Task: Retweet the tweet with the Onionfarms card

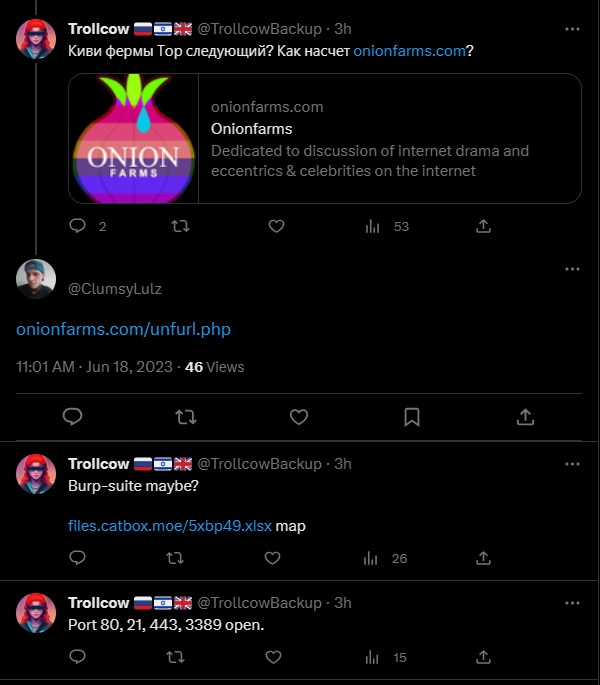Action: coord(180,227)
